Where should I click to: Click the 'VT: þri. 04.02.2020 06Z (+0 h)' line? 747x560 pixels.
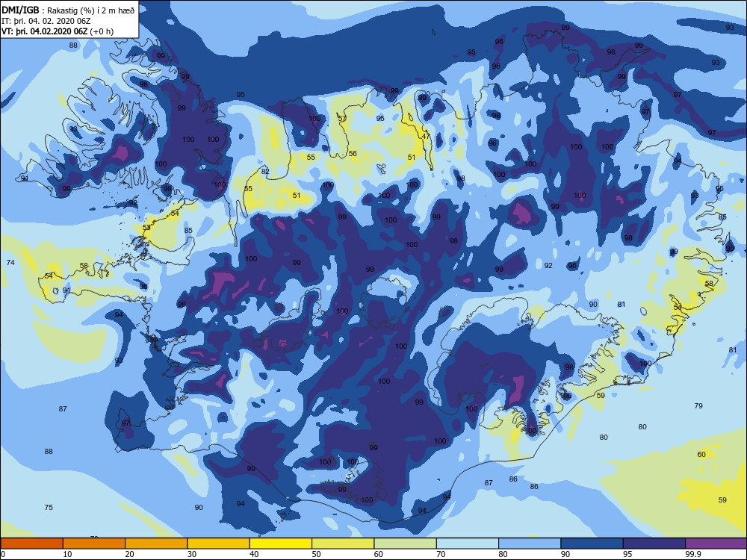click(58, 31)
